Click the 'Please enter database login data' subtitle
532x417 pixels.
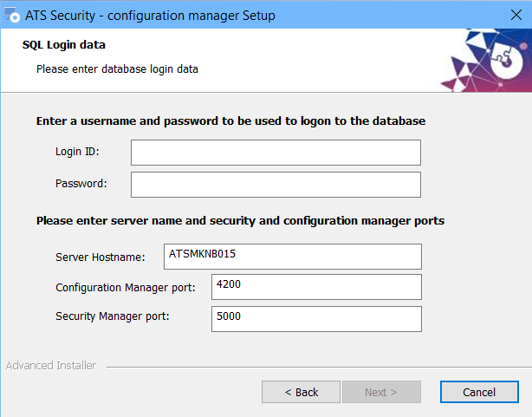click(117, 68)
